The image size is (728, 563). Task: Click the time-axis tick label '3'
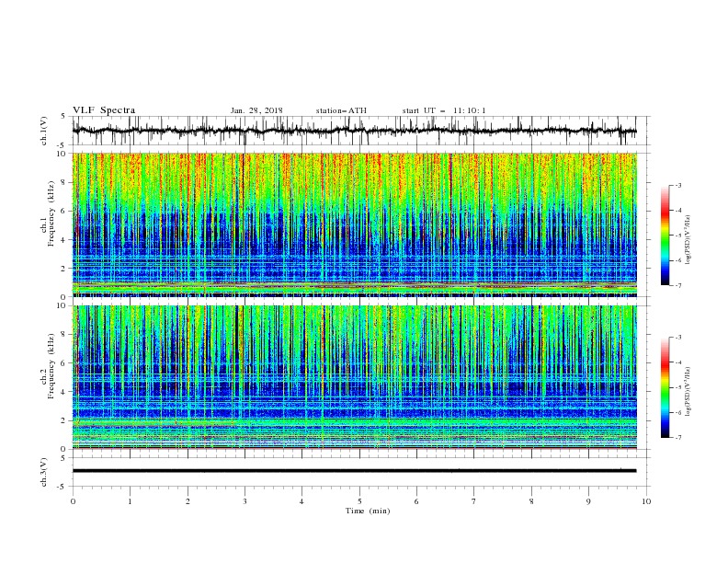245,501
